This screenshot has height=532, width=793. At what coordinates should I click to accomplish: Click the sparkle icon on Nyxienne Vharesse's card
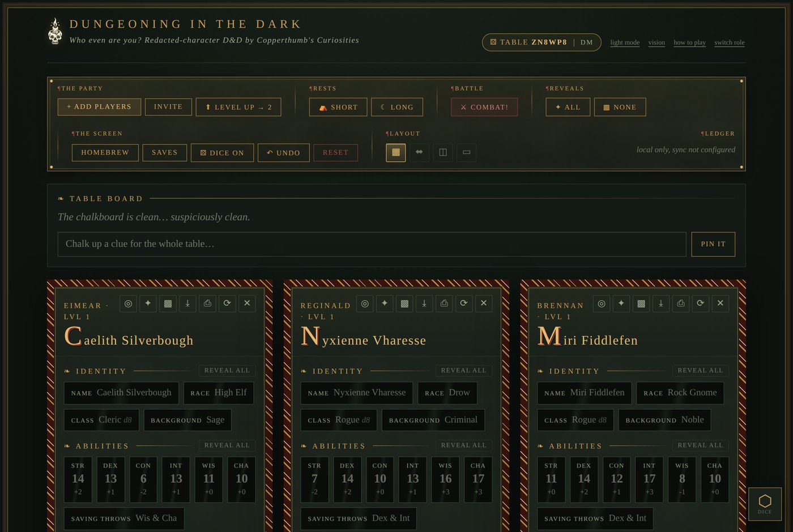tap(385, 303)
